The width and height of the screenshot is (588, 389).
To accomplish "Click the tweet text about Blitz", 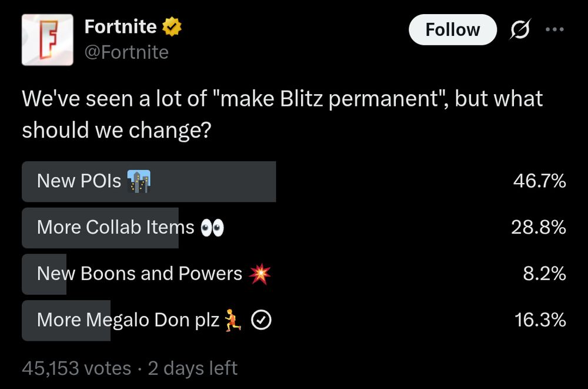I will click(x=282, y=114).
